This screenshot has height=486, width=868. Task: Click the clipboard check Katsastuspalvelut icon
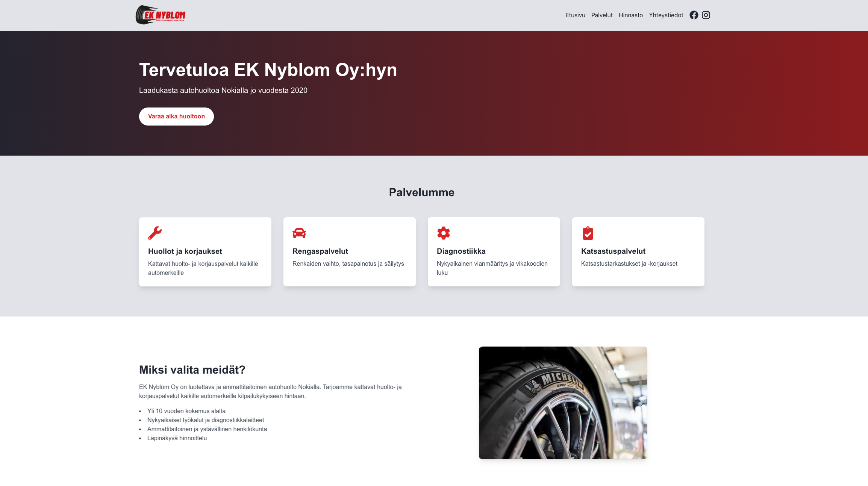pyautogui.click(x=588, y=233)
